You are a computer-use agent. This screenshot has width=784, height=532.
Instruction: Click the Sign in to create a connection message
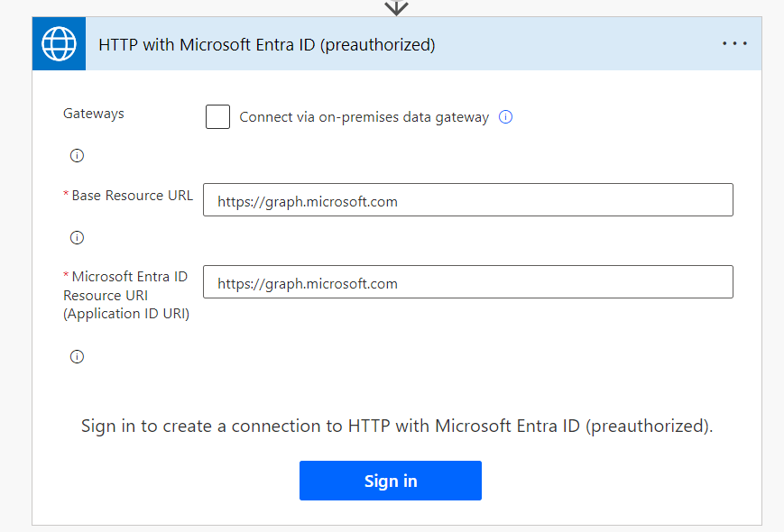point(397,426)
